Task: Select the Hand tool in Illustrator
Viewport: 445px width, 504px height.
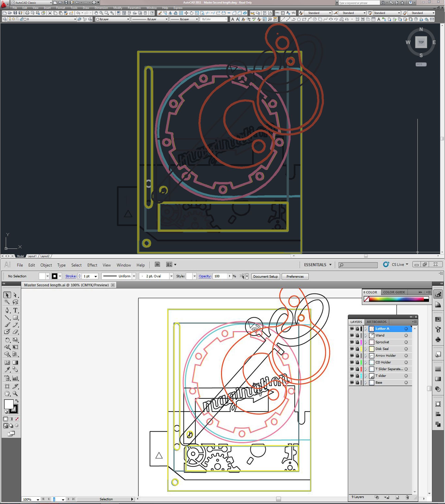Action: [x=7, y=394]
